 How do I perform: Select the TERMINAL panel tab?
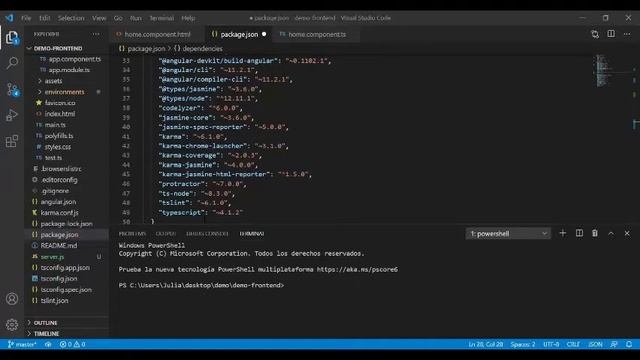click(x=252, y=233)
